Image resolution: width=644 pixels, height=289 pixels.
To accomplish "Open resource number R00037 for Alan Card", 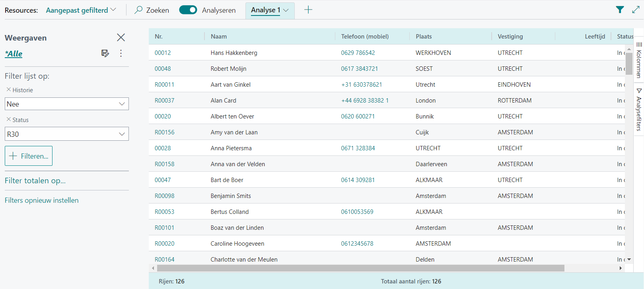I will 164,101.
